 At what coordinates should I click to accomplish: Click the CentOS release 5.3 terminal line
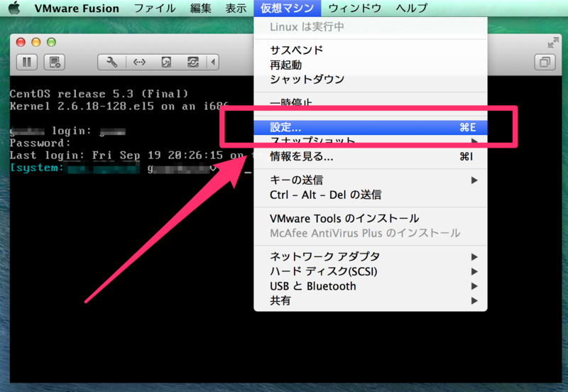(99, 94)
